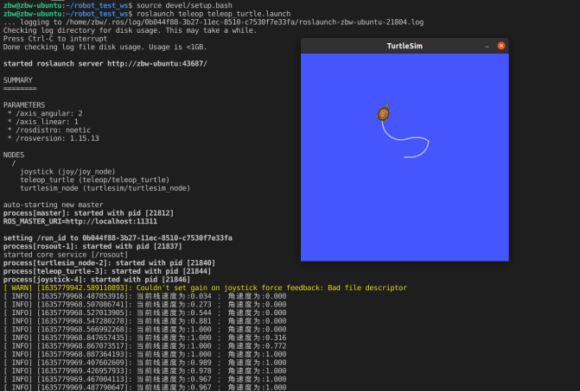
Task: Click the INFO line with angular speed 0.772
Action: click(x=144, y=346)
